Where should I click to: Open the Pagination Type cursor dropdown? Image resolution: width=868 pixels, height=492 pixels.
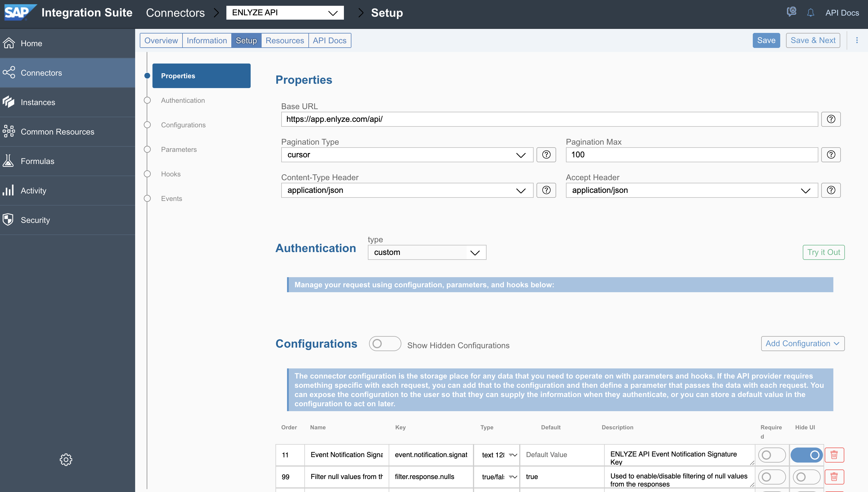click(407, 155)
